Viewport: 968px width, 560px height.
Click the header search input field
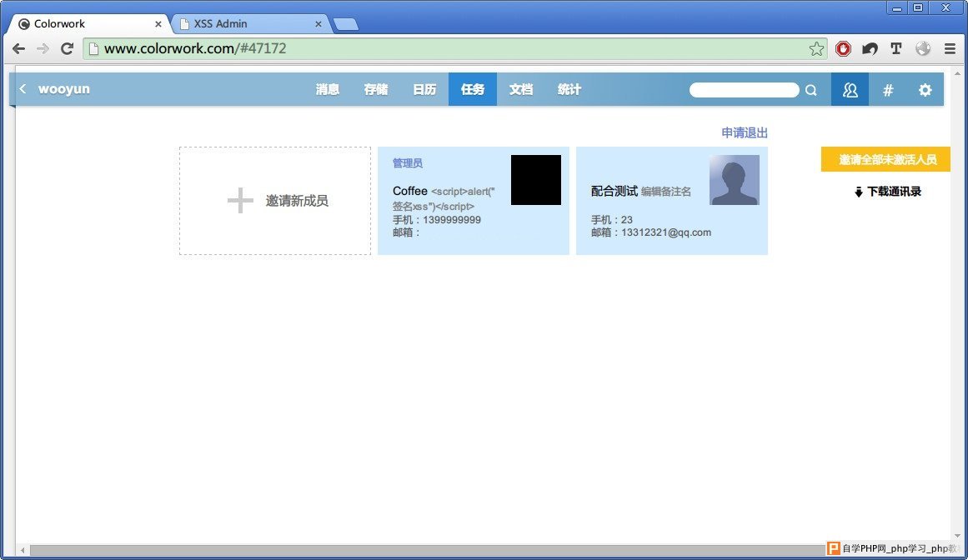(744, 90)
